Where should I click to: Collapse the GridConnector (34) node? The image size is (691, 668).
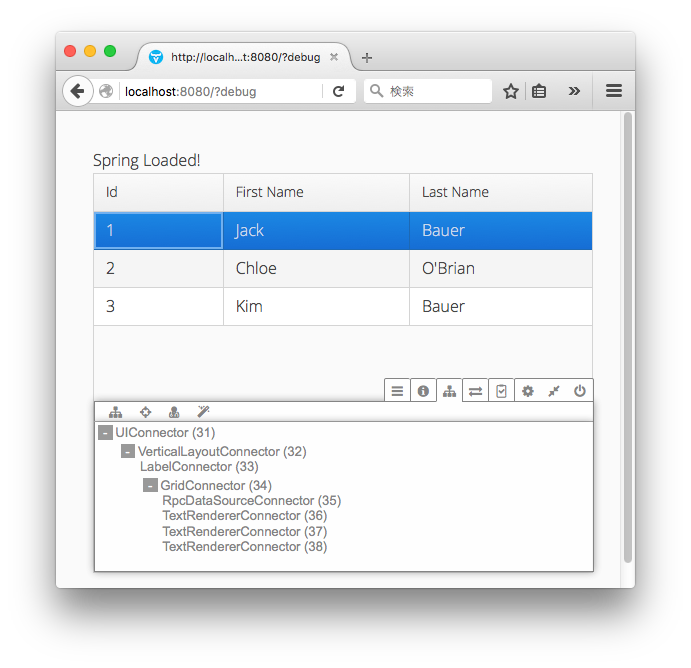click(150, 486)
